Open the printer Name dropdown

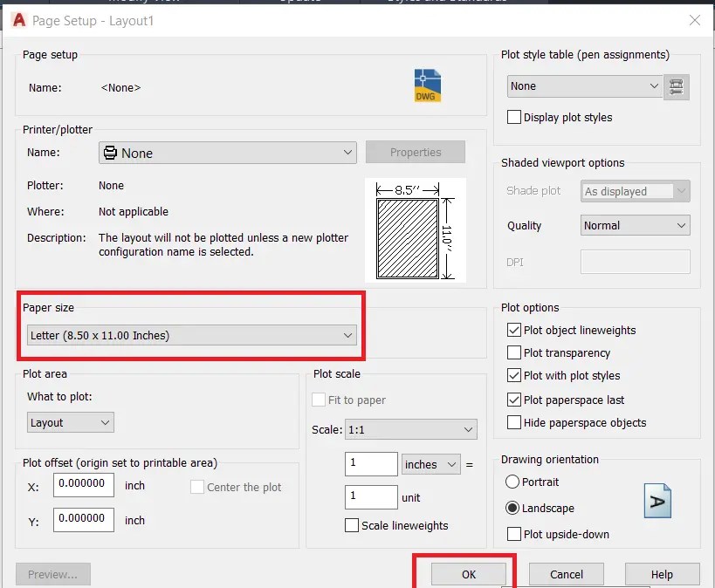[347, 151]
